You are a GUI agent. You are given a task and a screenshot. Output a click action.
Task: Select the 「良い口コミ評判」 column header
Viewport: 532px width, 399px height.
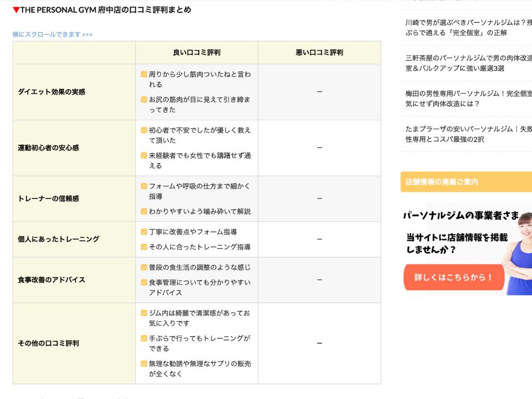click(x=197, y=52)
